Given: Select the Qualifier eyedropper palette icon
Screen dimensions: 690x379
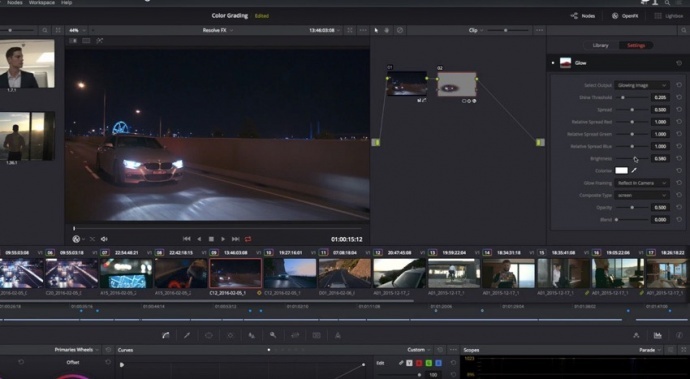Looking at the screenshot, I should (x=187, y=335).
